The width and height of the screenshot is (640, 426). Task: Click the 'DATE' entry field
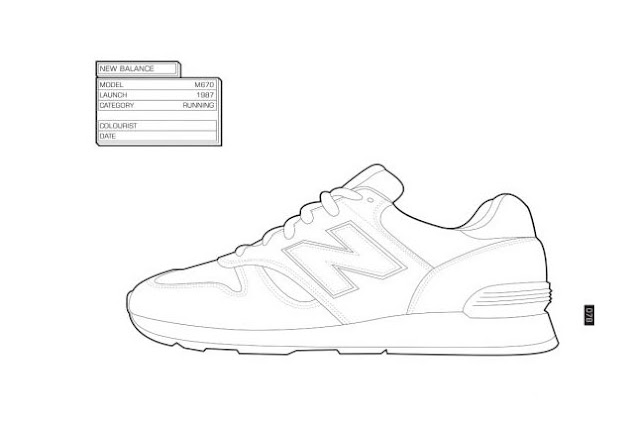158,136
